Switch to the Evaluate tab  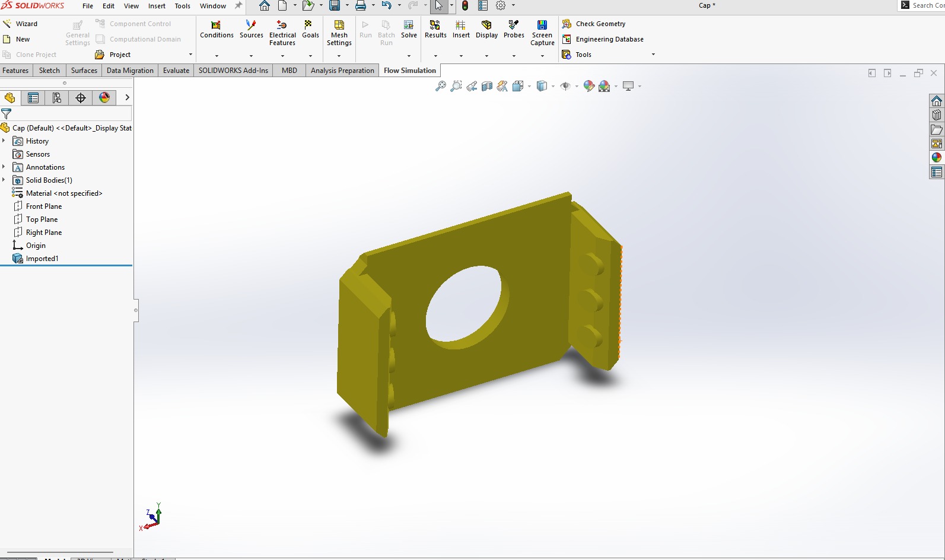pyautogui.click(x=176, y=71)
